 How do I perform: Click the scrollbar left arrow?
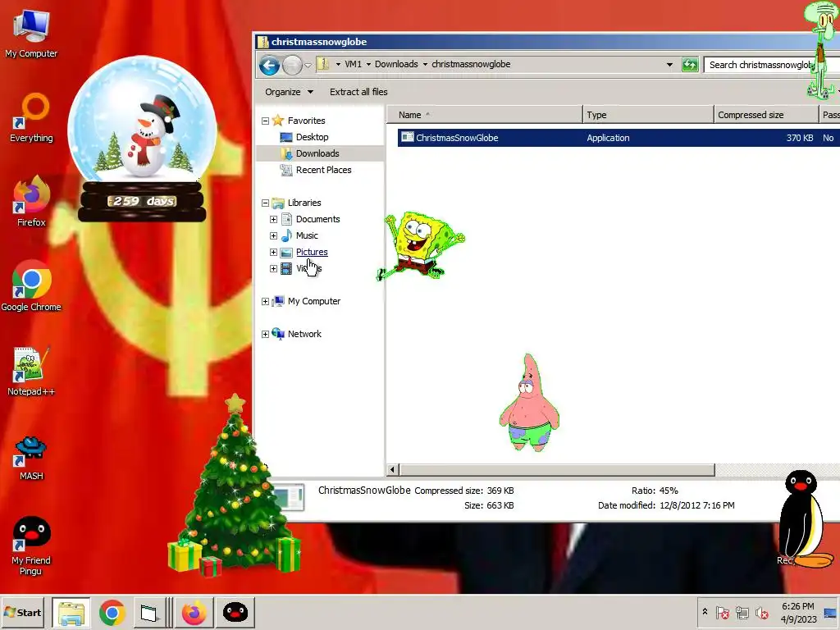pyautogui.click(x=392, y=470)
